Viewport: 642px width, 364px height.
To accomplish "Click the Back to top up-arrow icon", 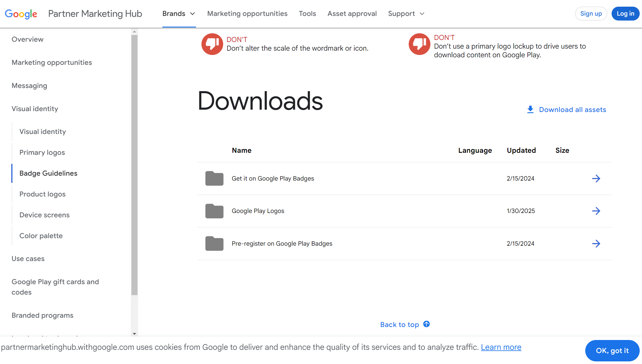I will pyautogui.click(x=426, y=324).
